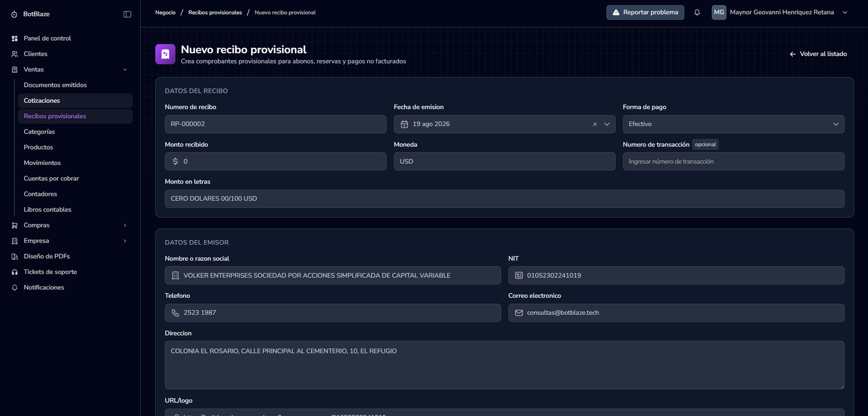The width and height of the screenshot is (868, 416).
Task: Open the Forma de pago dropdown
Action: (733, 124)
